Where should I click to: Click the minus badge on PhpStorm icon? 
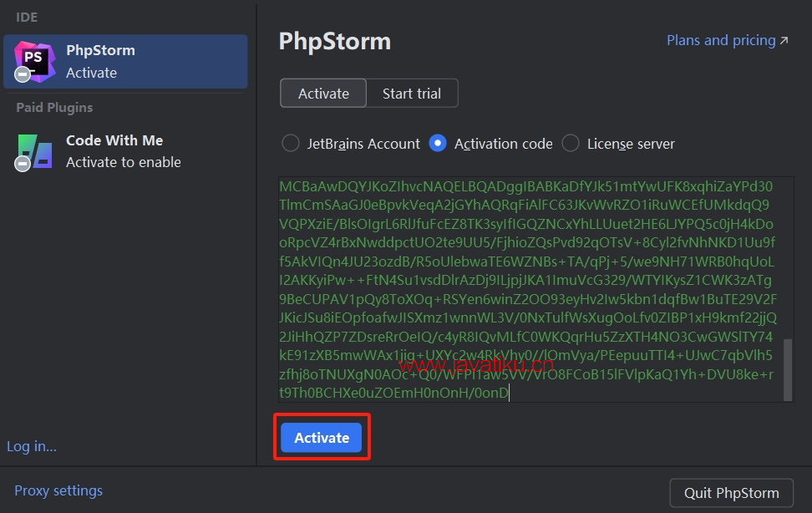[x=23, y=75]
